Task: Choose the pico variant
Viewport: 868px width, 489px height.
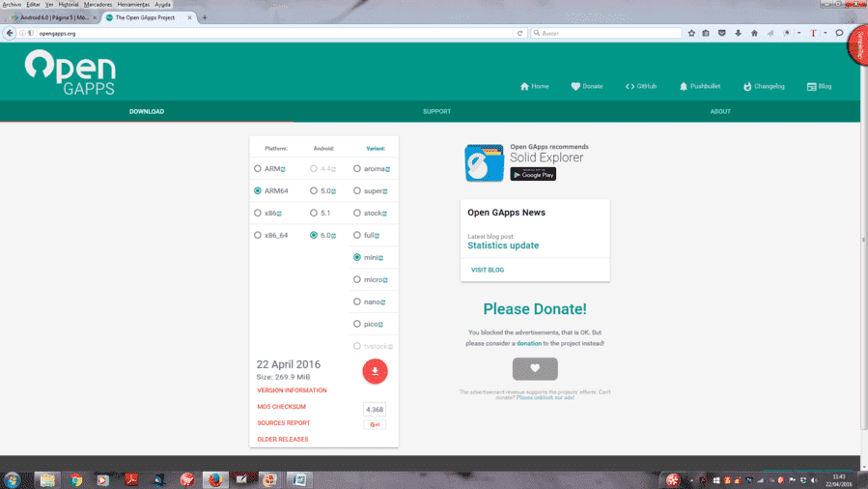Action: 357,324
